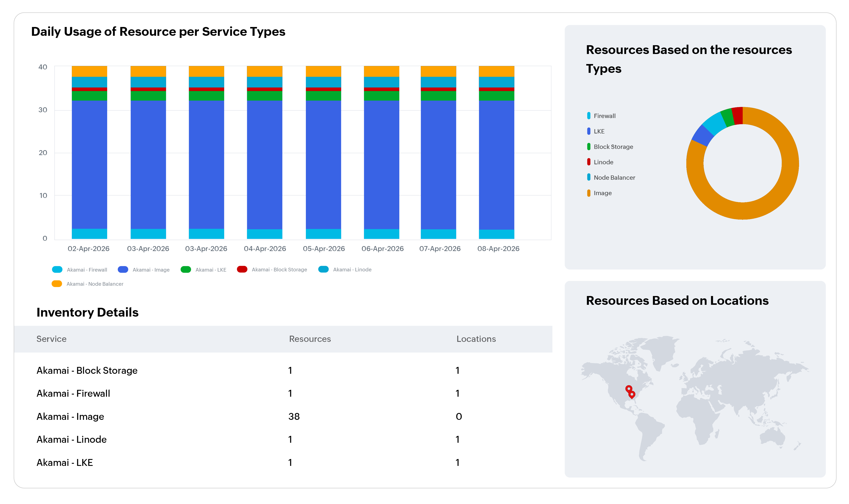Click the Akamai - Node Balancer legend swatch
The height and width of the screenshot is (504, 849).
[x=57, y=284]
